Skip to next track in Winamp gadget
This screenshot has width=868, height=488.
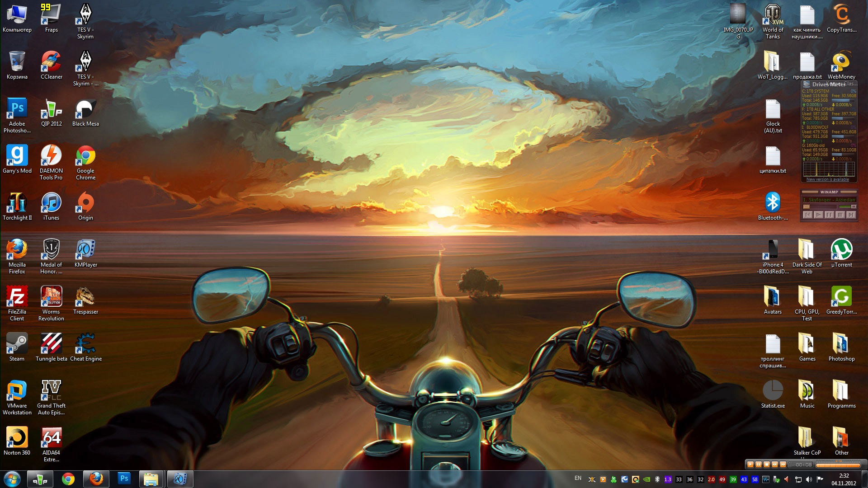pyautogui.click(x=851, y=215)
